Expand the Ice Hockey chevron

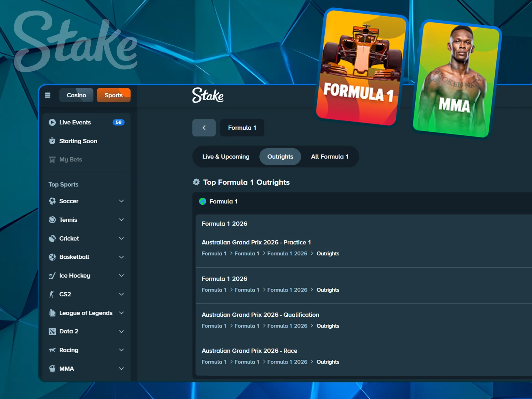point(121,275)
